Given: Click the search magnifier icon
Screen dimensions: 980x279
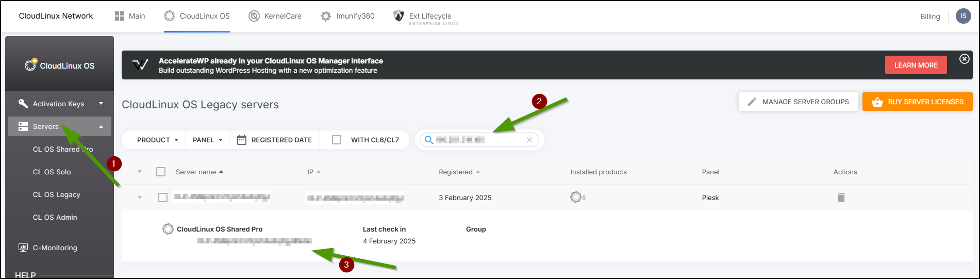Looking at the screenshot, I should click(x=428, y=140).
